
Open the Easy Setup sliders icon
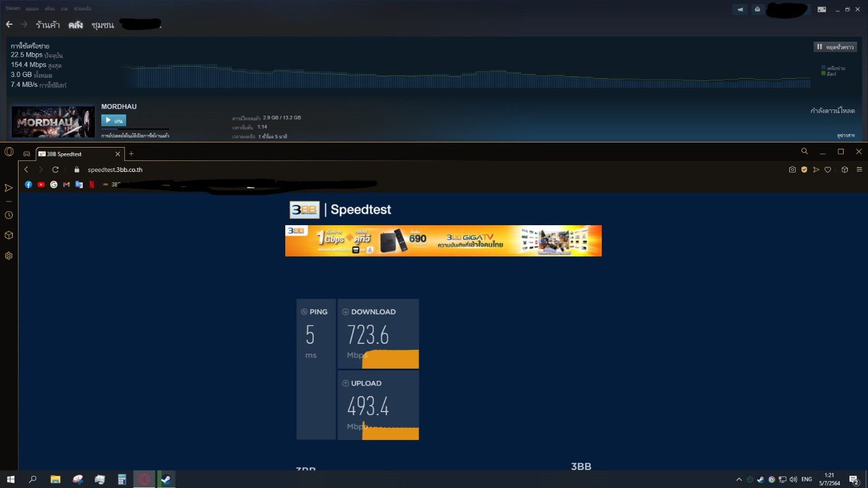[859, 170]
